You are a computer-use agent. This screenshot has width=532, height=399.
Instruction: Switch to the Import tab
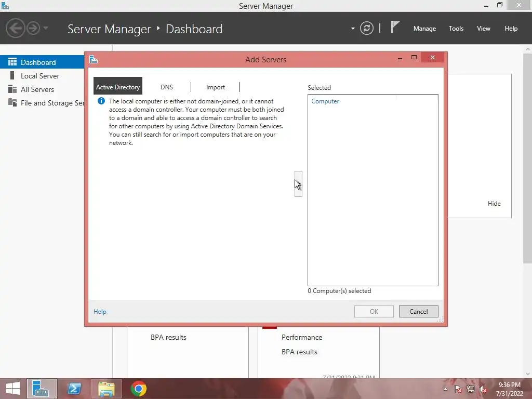[216, 87]
